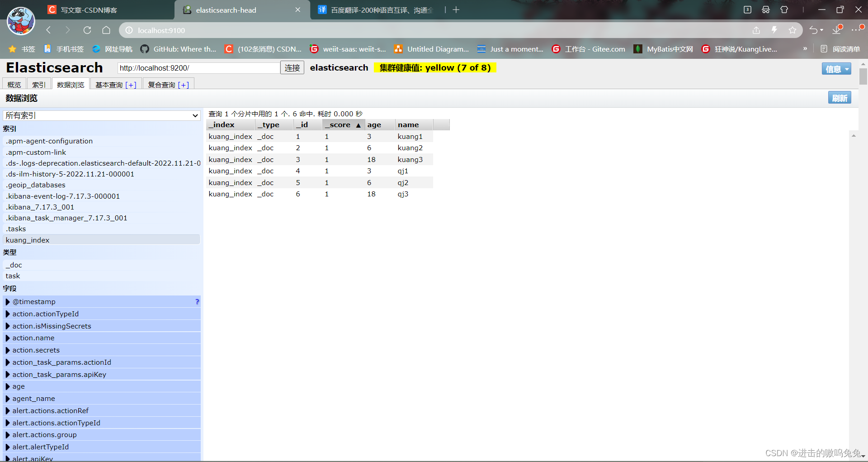The image size is (868, 462).
Task: Bookmark this page with the star
Action: tap(793, 30)
